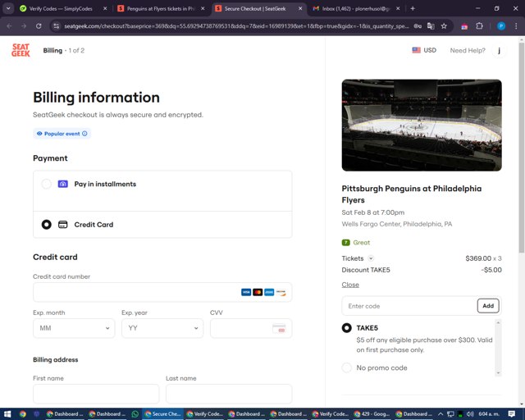Open the Exp. year dropdown
The image size is (525, 420).
click(162, 328)
